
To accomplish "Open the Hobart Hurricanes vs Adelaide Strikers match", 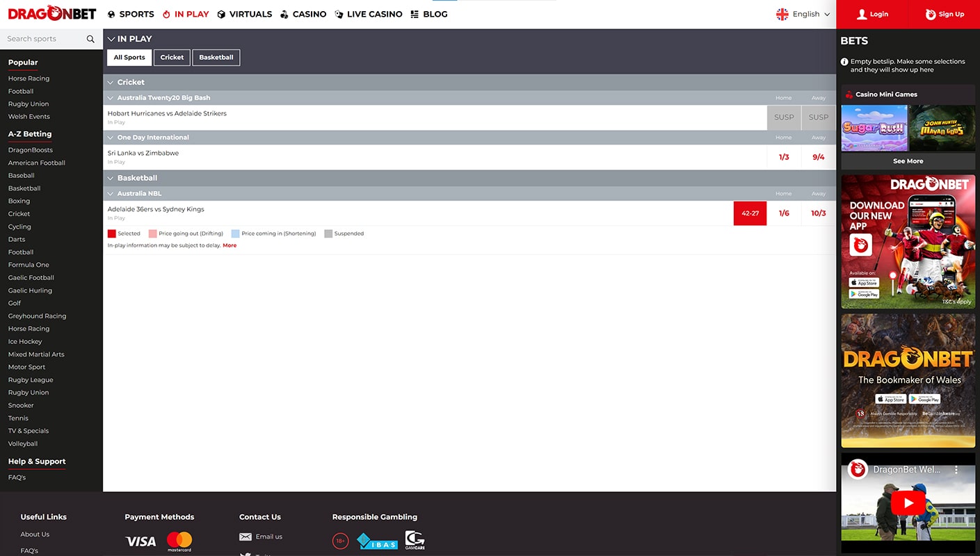I will 167,113.
